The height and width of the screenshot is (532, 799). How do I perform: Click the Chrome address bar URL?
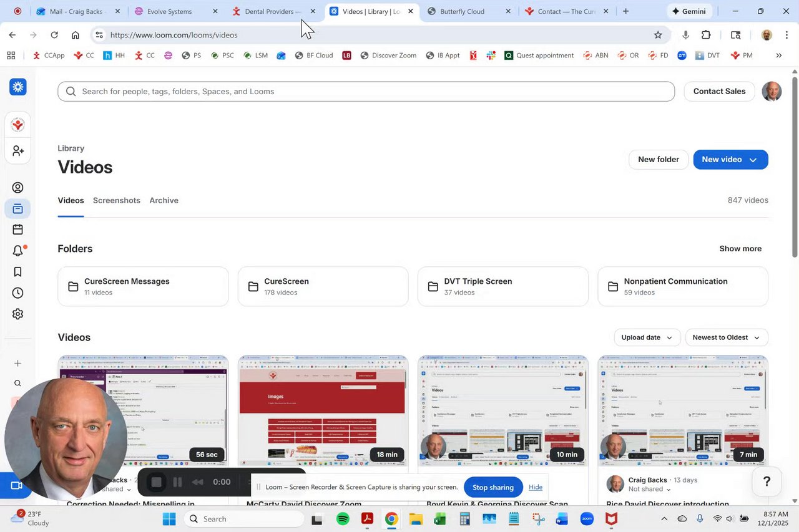click(174, 35)
